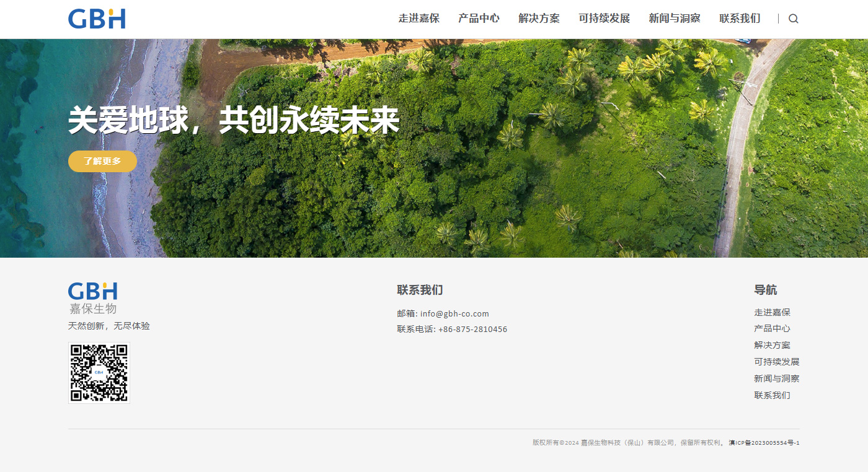Viewport: 868px width, 472px height.
Task: Open 新闻与洞察 from the header menu
Action: tap(675, 19)
